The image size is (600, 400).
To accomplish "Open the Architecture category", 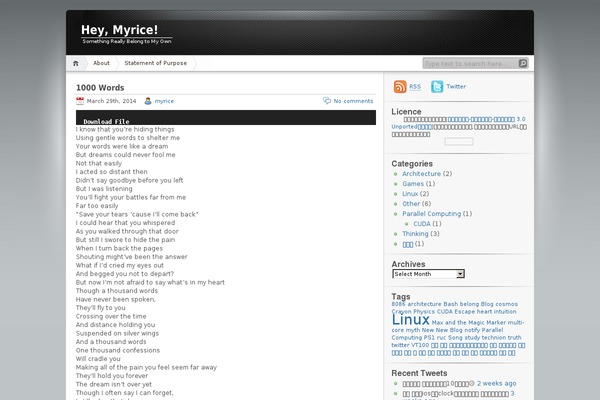I will coord(421,174).
